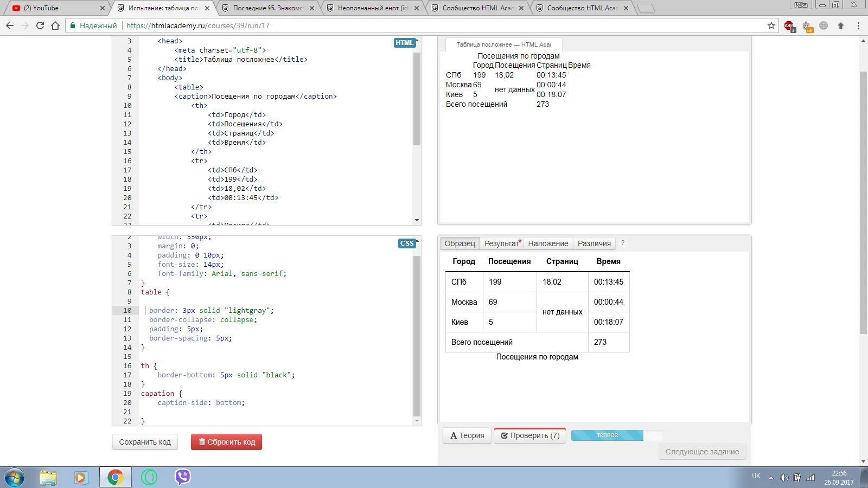Click the th border-bottom CSS line
Screen dimensions: 868x488
tap(226, 375)
